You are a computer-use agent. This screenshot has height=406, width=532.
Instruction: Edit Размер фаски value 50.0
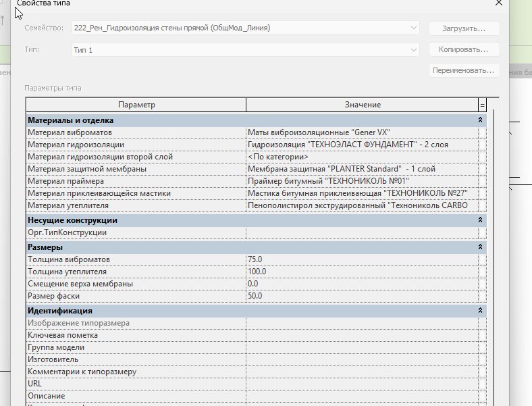(x=362, y=296)
